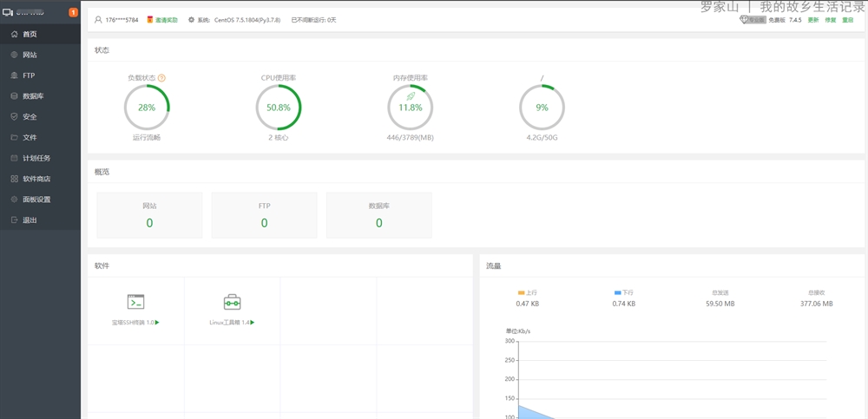
Task: Open the FTP overview card showing 0
Action: click(264, 215)
